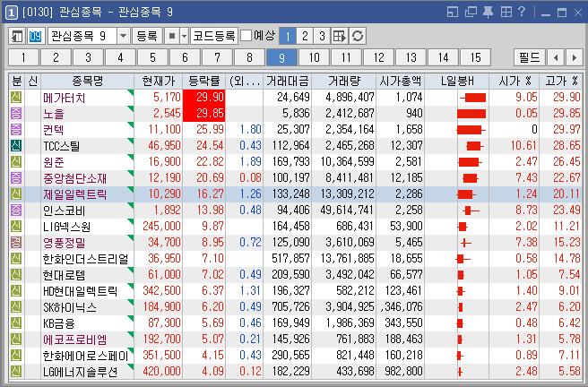Click the pin icon in title bar
The image size is (588, 387).
pos(488,13)
